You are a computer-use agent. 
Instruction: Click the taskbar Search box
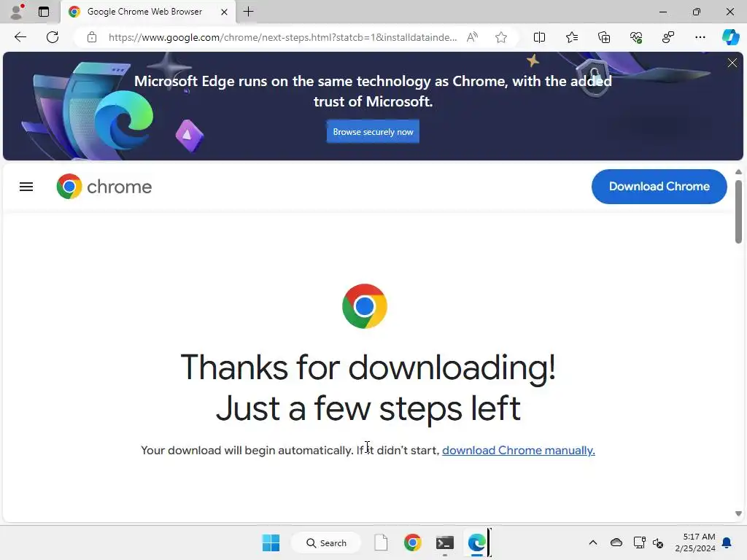[x=326, y=542]
